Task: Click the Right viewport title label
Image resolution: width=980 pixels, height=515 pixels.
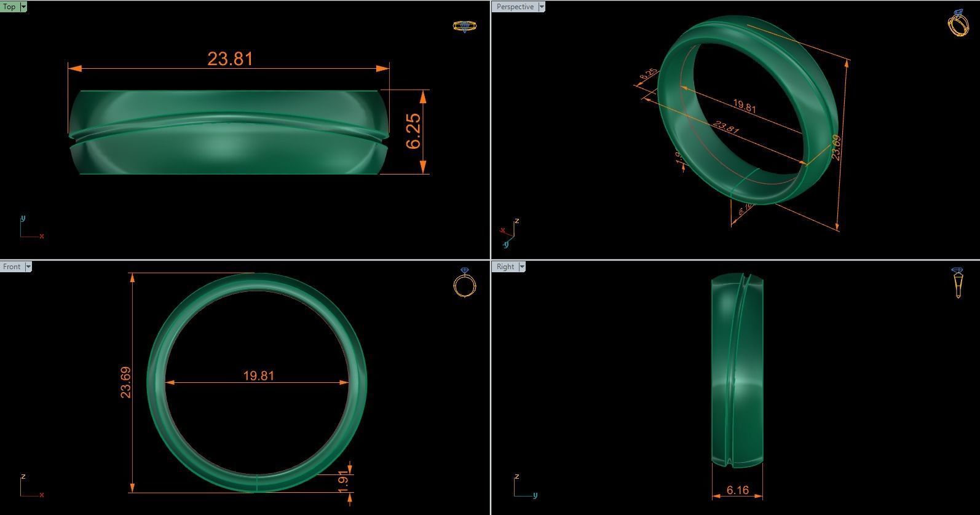Action: coord(505,267)
